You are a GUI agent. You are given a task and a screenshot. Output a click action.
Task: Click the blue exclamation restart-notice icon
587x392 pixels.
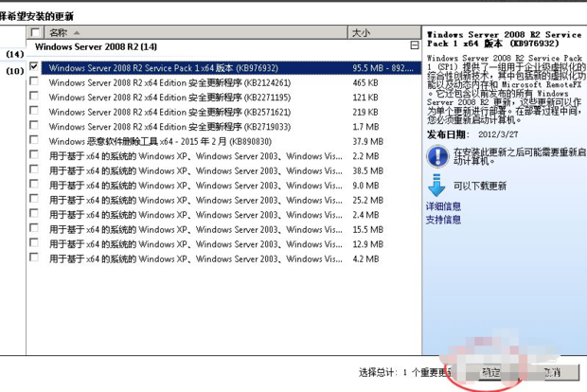(x=437, y=156)
